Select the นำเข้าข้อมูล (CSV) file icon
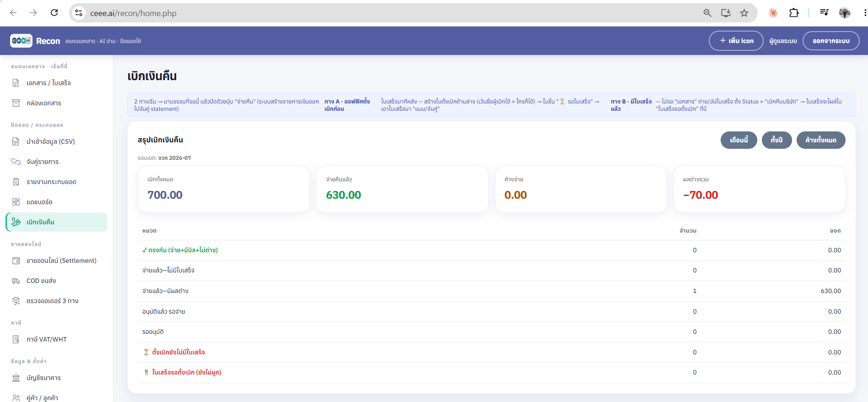Viewport: 868px width, 402px height. pyautogui.click(x=16, y=141)
